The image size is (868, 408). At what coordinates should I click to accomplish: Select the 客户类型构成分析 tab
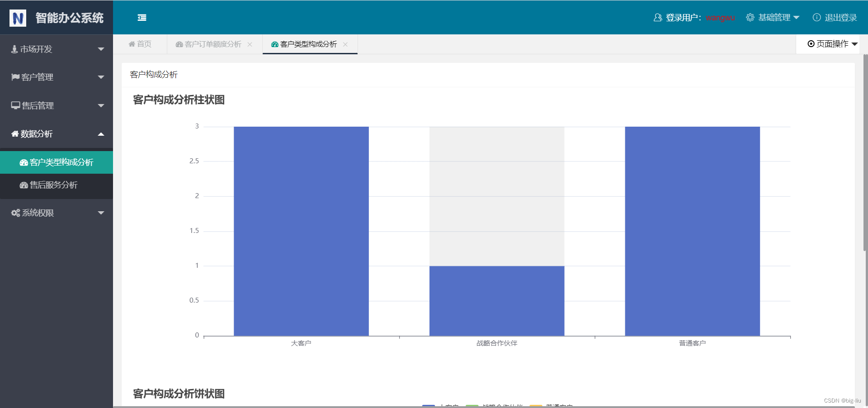pyautogui.click(x=310, y=44)
